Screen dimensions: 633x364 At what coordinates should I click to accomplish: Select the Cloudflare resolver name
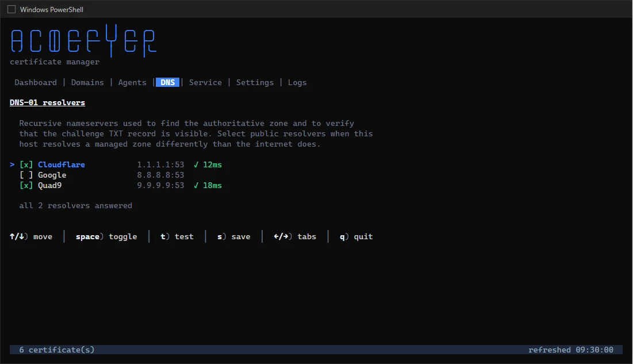[x=62, y=165]
